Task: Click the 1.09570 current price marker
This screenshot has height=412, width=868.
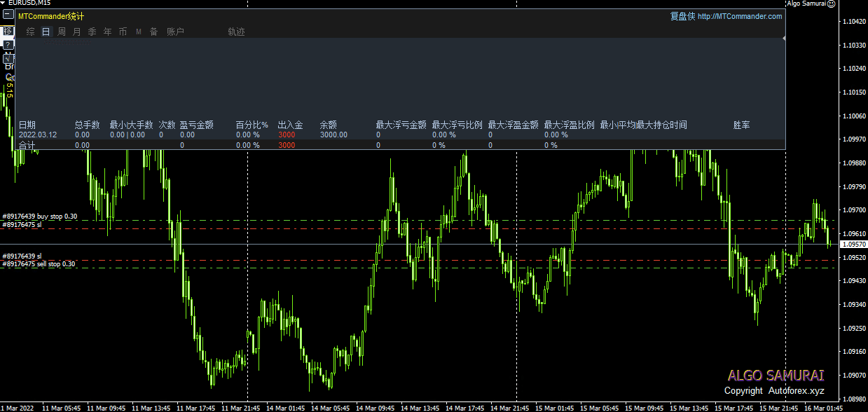Action: (x=853, y=245)
